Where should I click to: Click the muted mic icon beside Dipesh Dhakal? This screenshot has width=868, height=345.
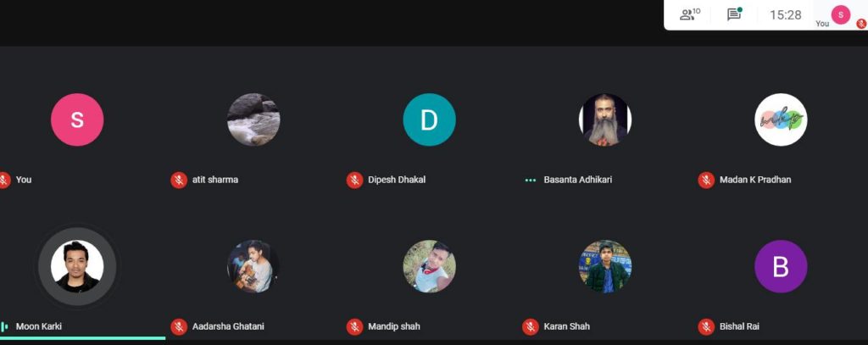pos(354,180)
